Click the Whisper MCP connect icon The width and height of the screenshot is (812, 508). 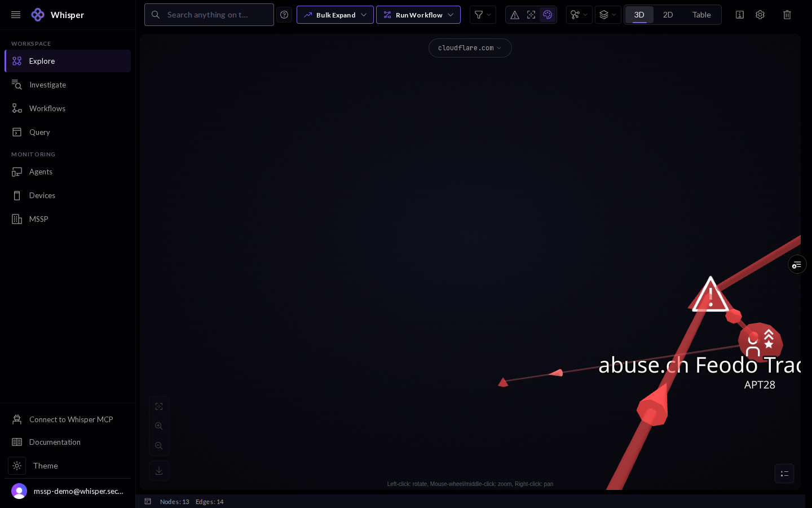(x=17, y=419)
